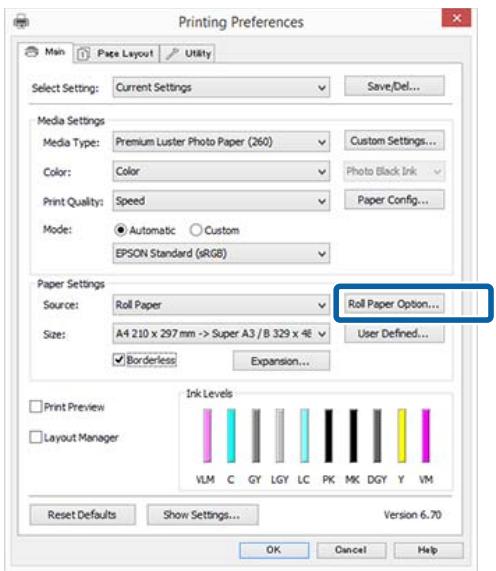
Task: Click the Main tab printer icon
Action: click(32, 52)
